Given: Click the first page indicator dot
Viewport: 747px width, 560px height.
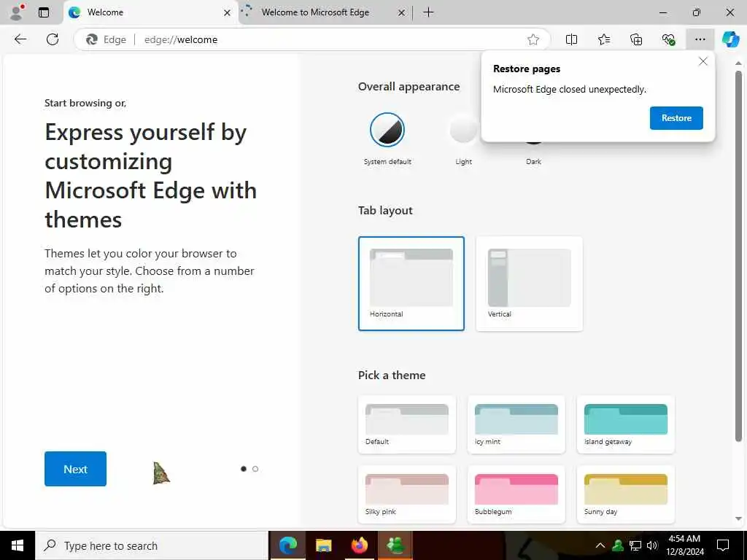Looking at the screenshot, I should (x=244, y=469).
